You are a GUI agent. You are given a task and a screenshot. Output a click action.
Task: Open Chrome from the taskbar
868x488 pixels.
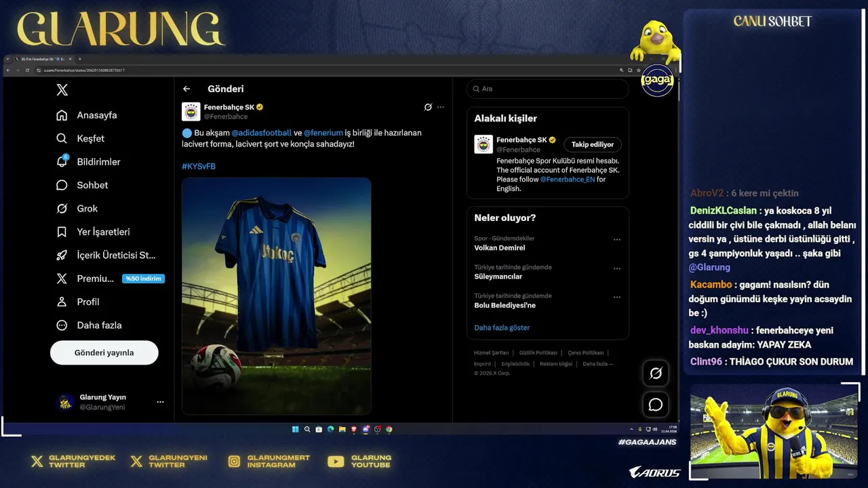[389, 429]
